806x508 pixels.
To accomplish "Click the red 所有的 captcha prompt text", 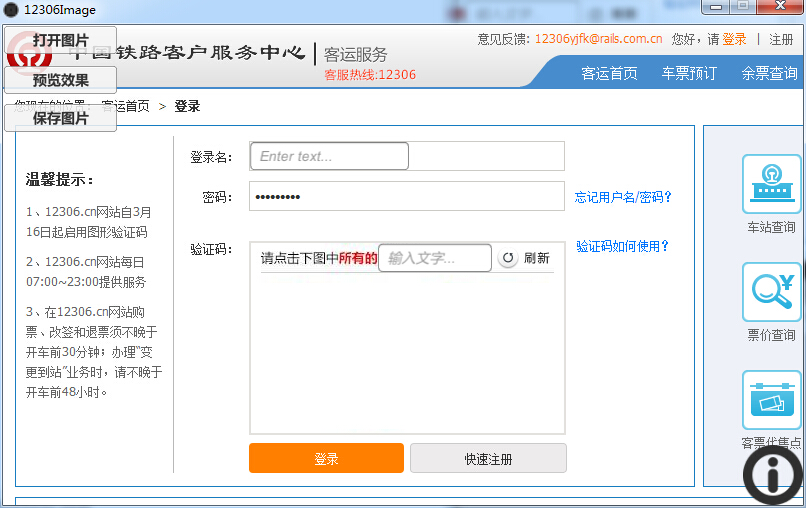I will [358, 258].
